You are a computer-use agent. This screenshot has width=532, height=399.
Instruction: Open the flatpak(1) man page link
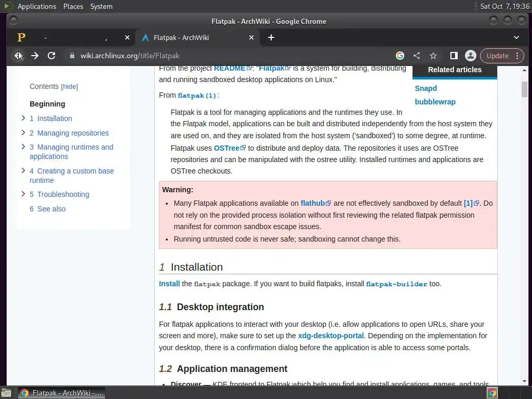pyautogui.click(x=197, y=96)
